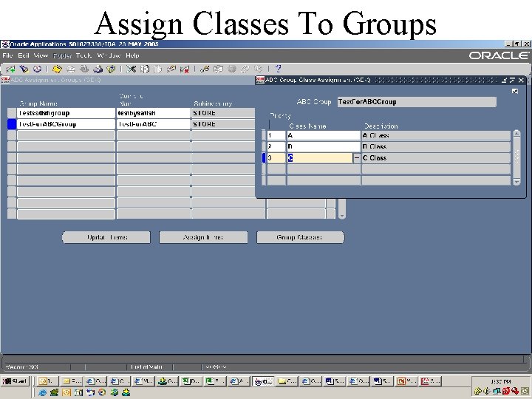
Task: Click the ABC Group field showing TestForABCGroup
Action: click(417, 102)
